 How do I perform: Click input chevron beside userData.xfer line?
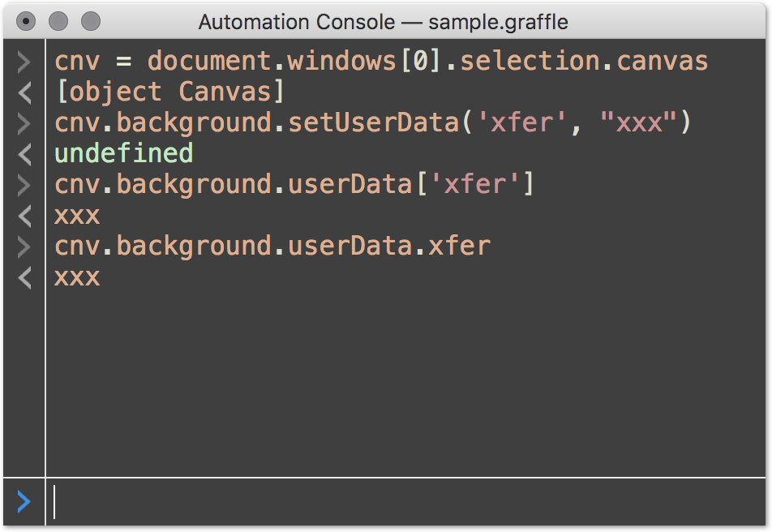(24, 247)
